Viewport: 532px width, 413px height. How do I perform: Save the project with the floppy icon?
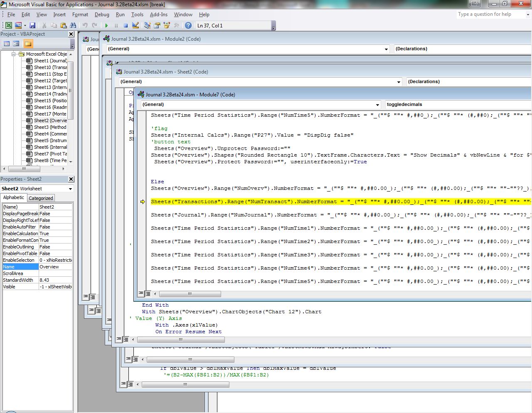pyautogui.click(x=32, y=25)
